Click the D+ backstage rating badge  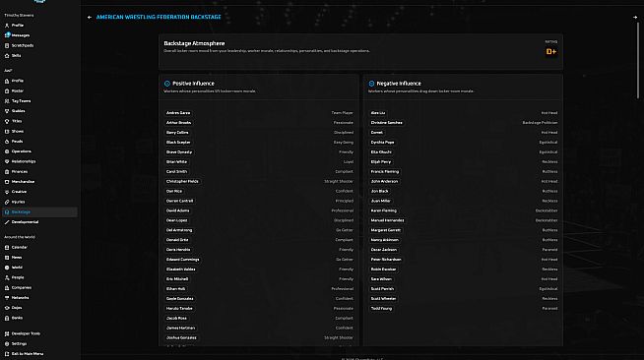(550, 52)
